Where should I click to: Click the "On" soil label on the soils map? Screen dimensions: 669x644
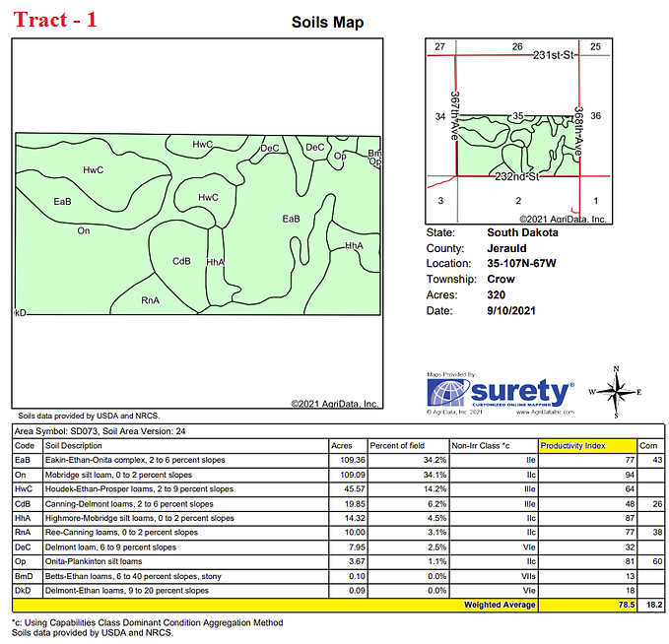[83, 230]
